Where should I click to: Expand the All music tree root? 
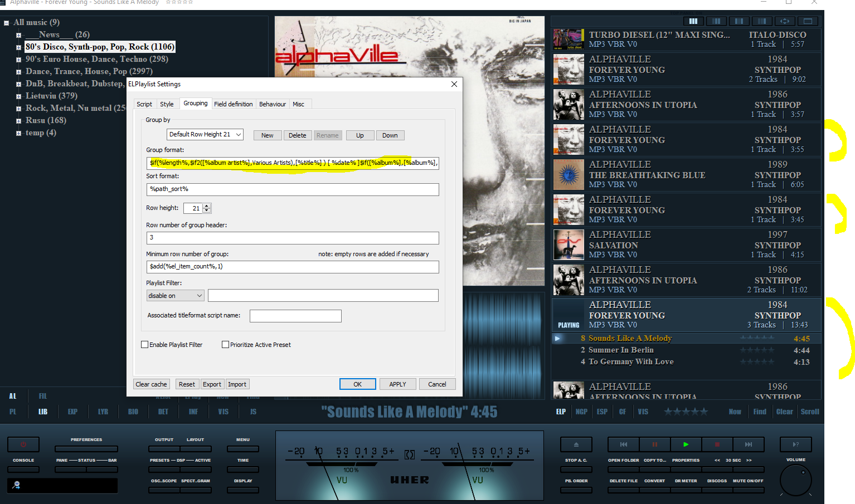pyautogui.click(x=7, y=23)
